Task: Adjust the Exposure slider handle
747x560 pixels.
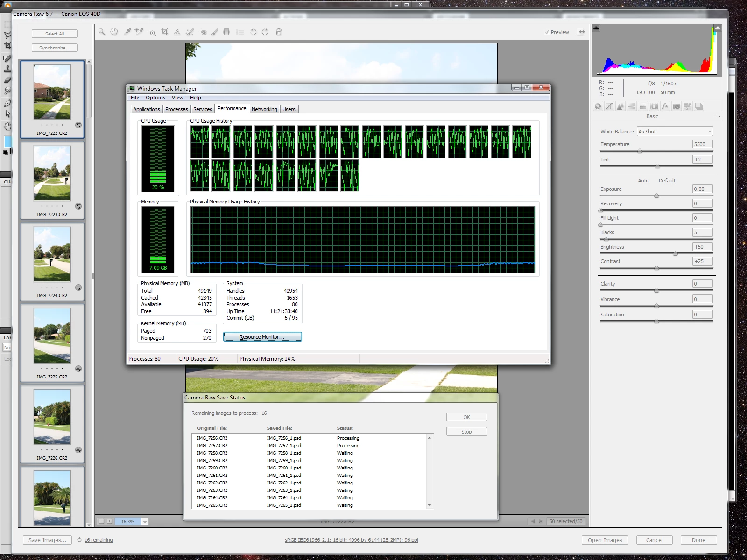Action: coord(657,196)
